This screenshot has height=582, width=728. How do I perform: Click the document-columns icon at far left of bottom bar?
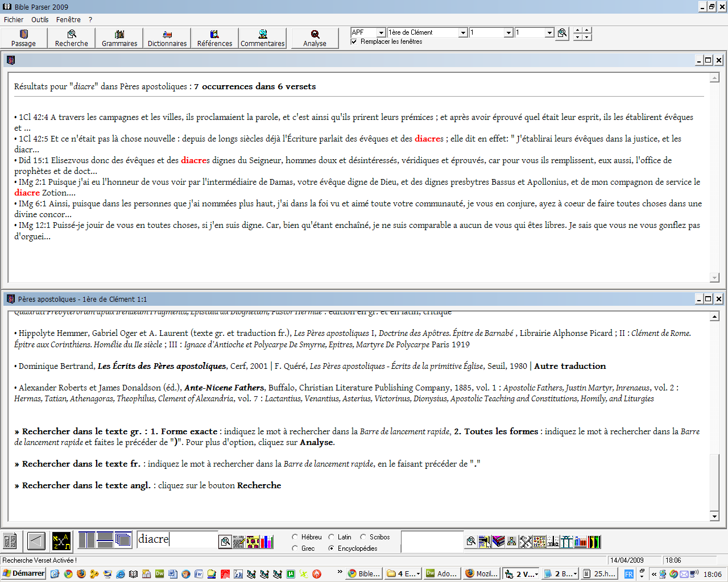tap(10, 541)
